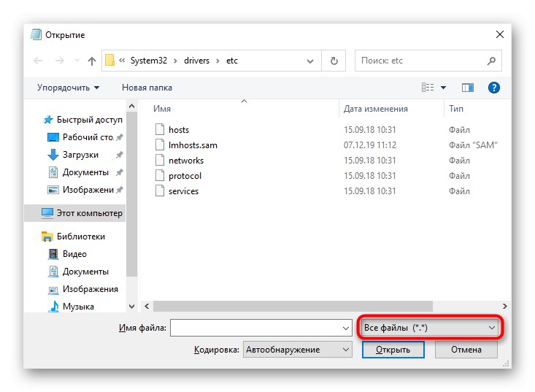Open Документы under Библиотеки
Image resolution: width=535 pixels, height=392 pixels.
click(85, 272)
